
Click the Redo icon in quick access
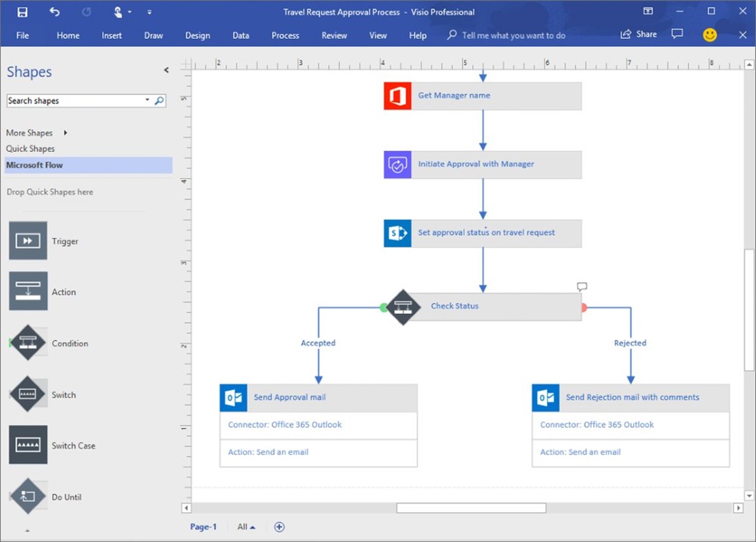click(x=87, y=12)
